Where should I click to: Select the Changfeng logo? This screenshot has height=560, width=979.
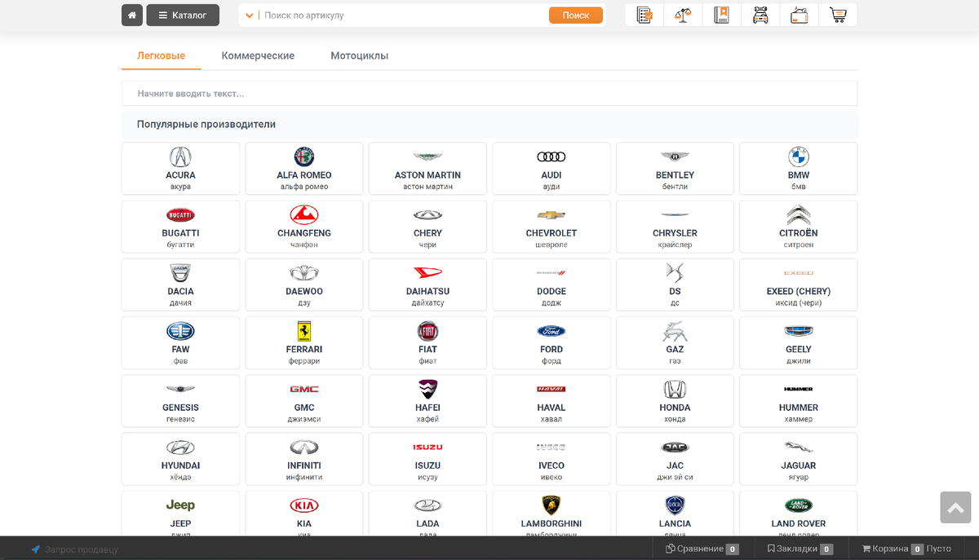tap(304, 215)
